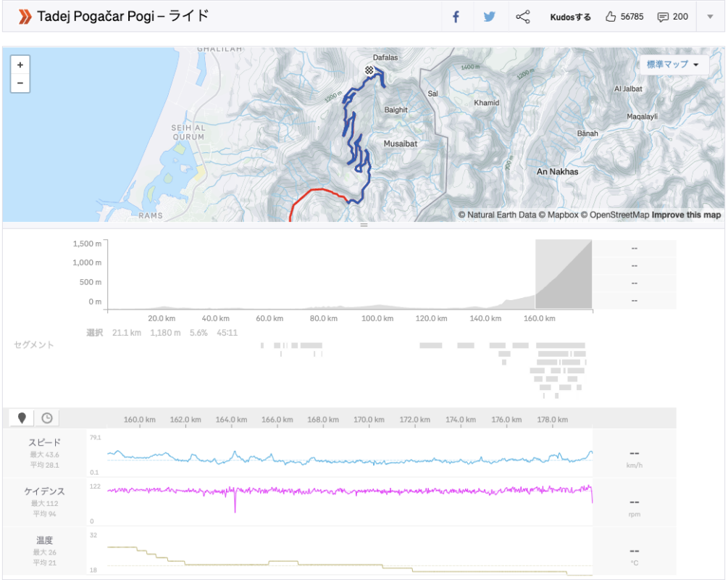
Task: Zoom in on the map
Action: [20, 65]
